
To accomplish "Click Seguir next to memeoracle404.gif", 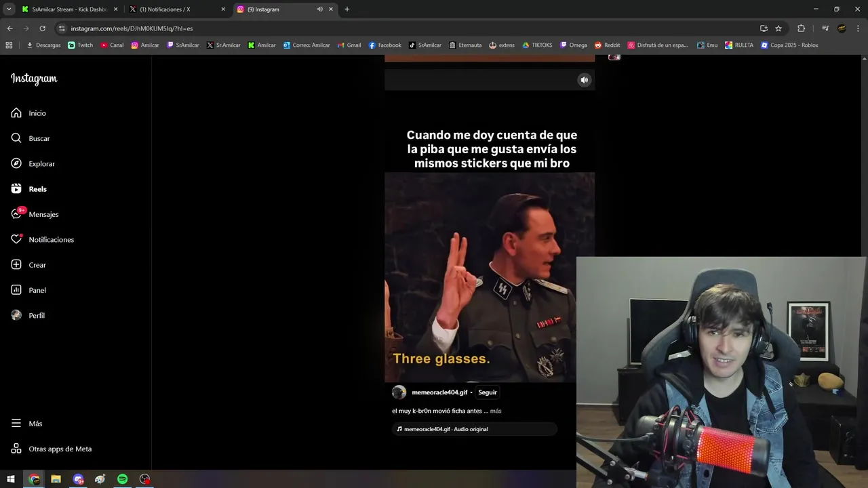I will (487, 392).
